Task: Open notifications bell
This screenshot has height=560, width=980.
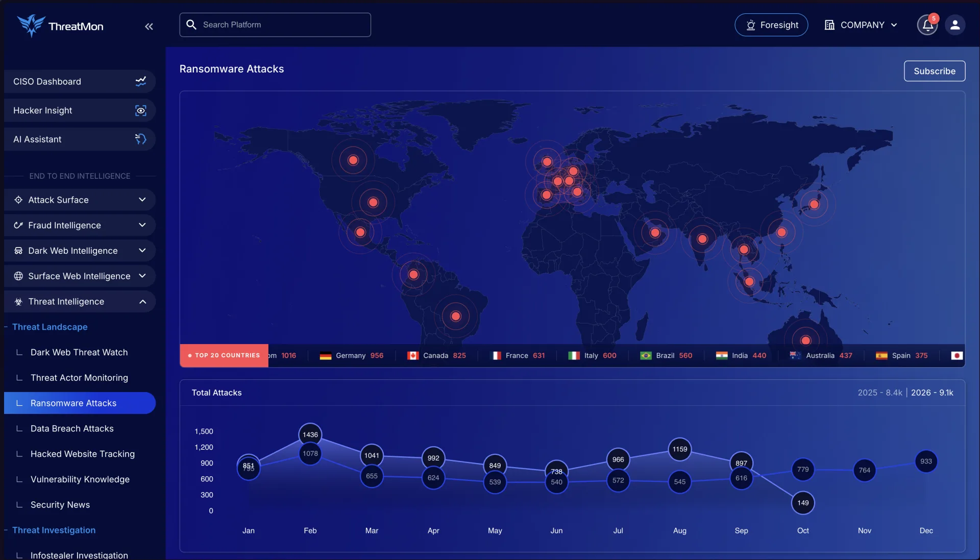Action: point(927,25)
